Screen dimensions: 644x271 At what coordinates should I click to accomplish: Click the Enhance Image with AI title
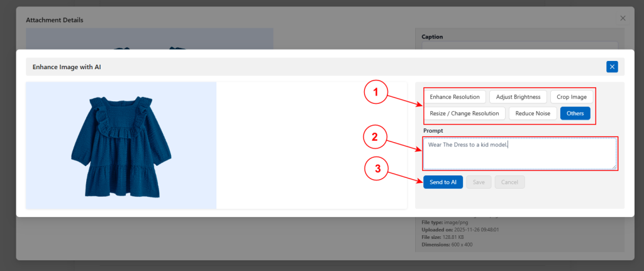click(x=67, y=67)
